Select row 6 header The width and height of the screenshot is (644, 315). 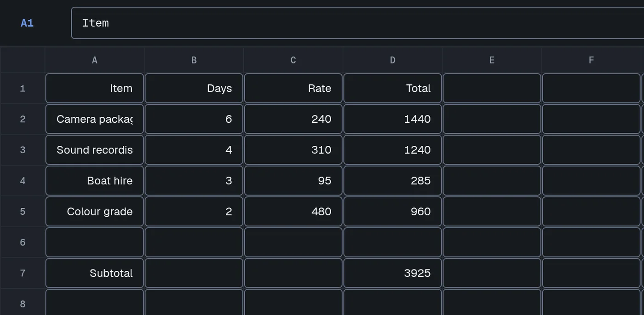[x=23, y=242]
